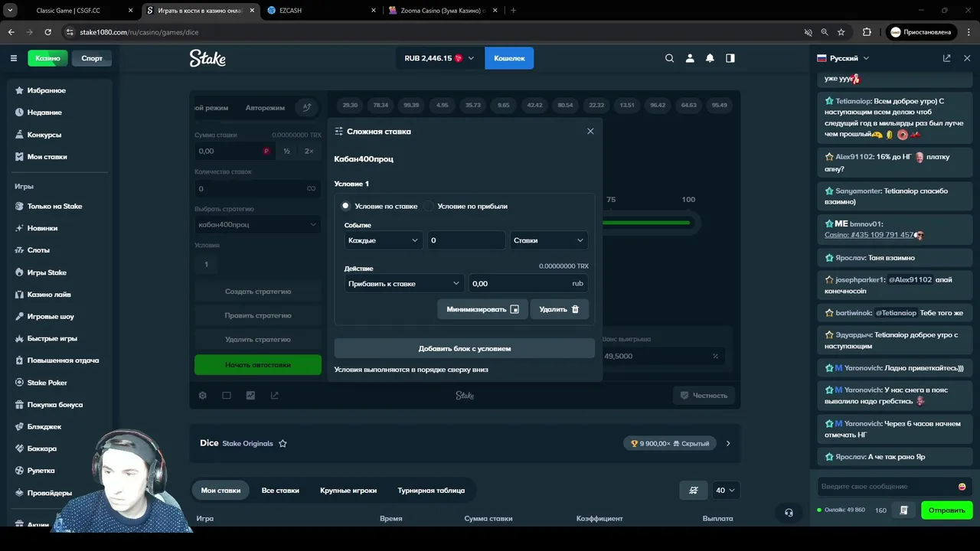Image resolution: width=980 pixels, height=551 pixels.
Task: Click the ½ bet halve button
Action: click(x=286, y=152)
